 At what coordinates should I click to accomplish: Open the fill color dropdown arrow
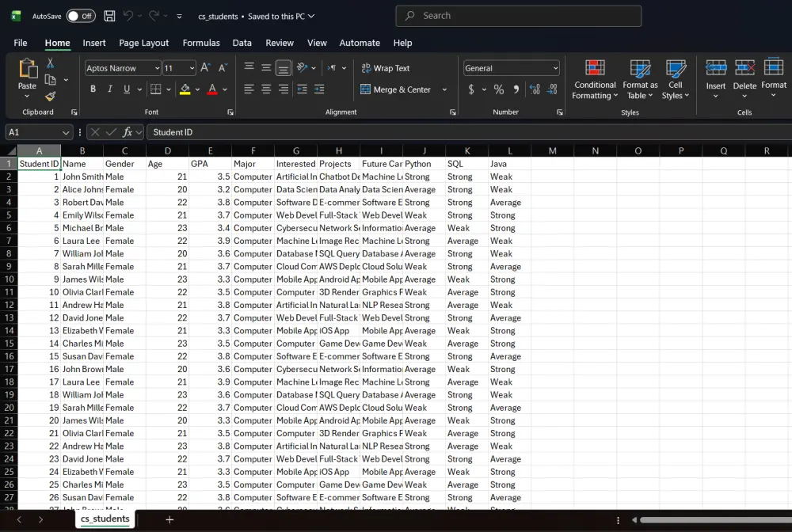coord(197,89)
